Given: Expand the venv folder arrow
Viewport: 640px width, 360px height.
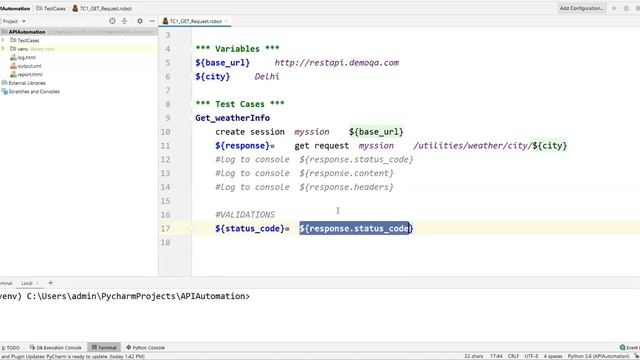Looking at the screenshot, I should click(x=3, y=49).
